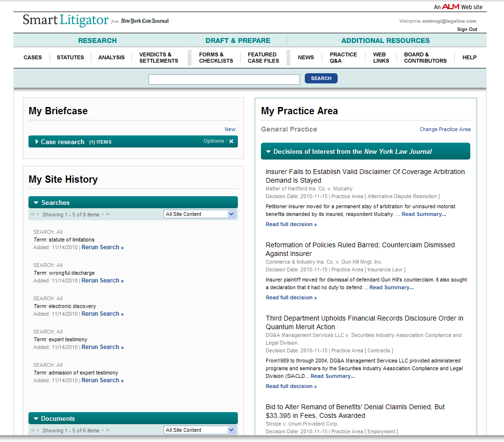Open Board & Contributors page
This screenshot has height=442, width=504.
[x=425, y=57]
